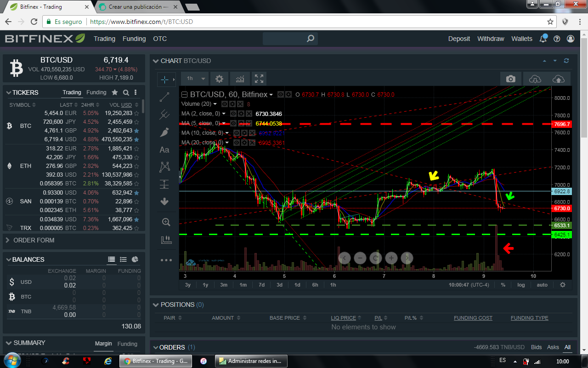Collapse the Positions panel
The width and height of the screenshot is (588, 368).
tap(156, 305)
